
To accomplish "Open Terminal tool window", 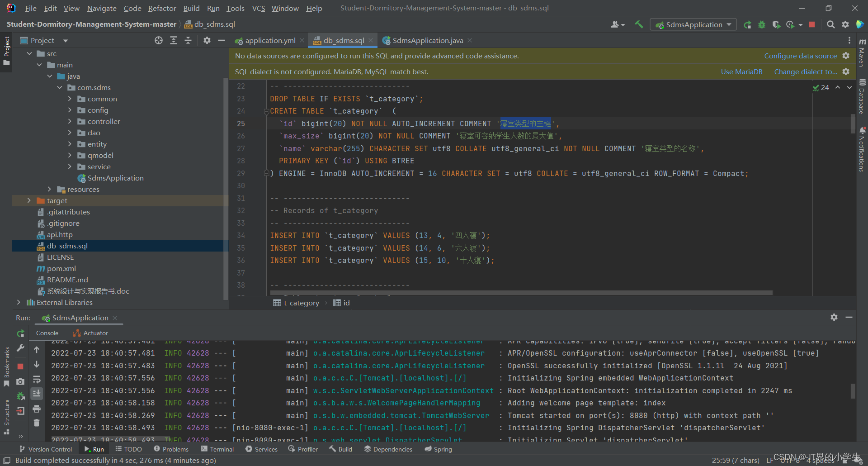I will 217,449.
